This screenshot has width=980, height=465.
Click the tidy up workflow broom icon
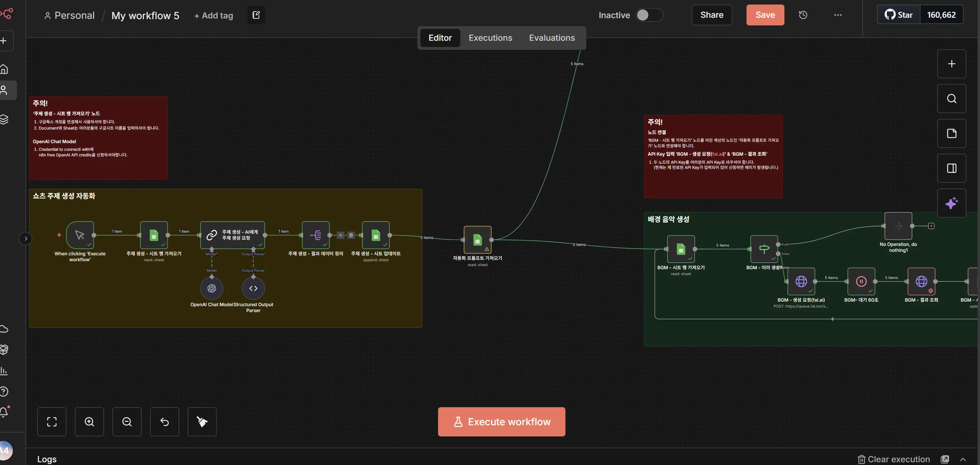202,421
